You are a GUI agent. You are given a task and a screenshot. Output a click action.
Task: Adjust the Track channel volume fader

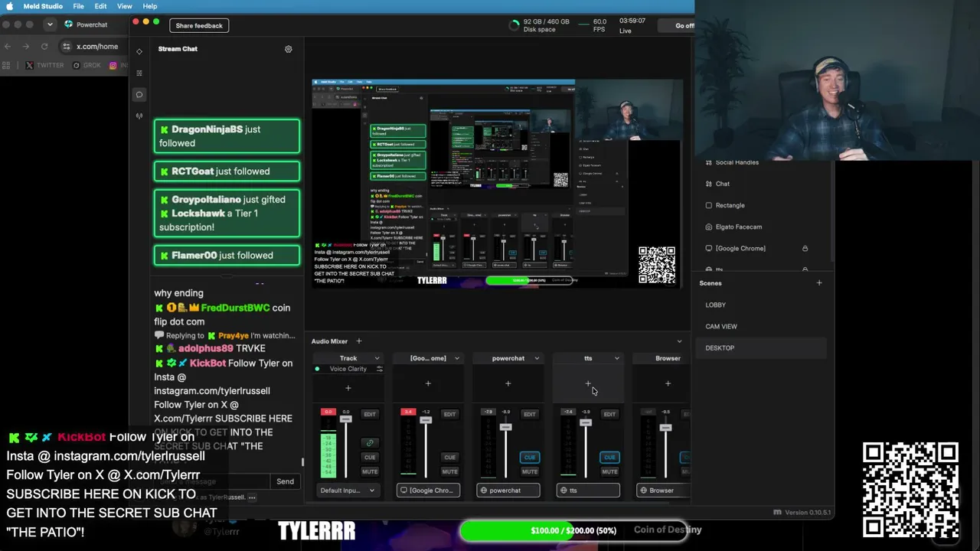346,419
